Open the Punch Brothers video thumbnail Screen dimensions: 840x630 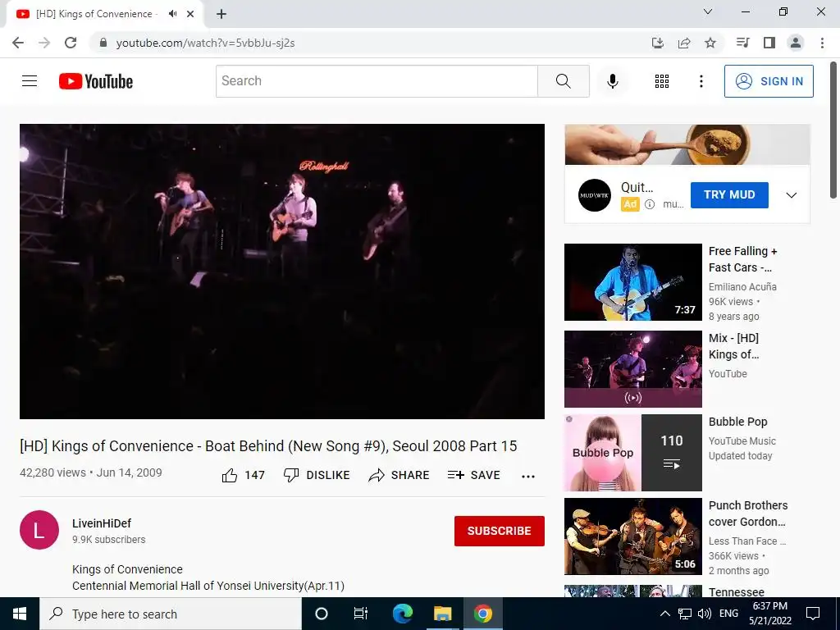point(632,536)
